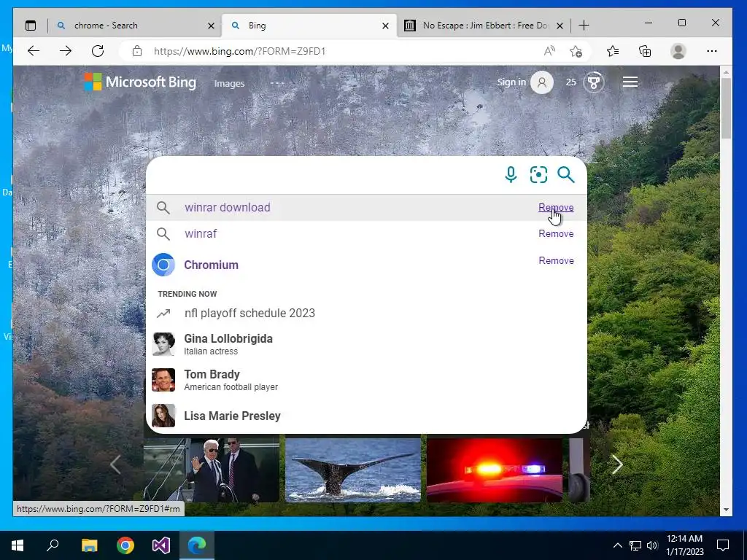Close the chrome - Search tab
Image resolution: width=747 pixels, height=560 pixels.
(x=211, y=26)
